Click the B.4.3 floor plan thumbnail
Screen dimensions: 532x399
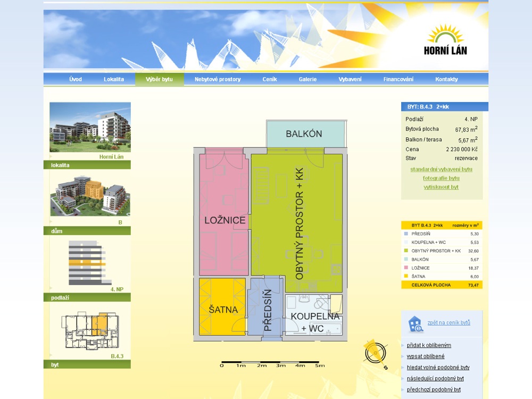[x=90, y=328]
